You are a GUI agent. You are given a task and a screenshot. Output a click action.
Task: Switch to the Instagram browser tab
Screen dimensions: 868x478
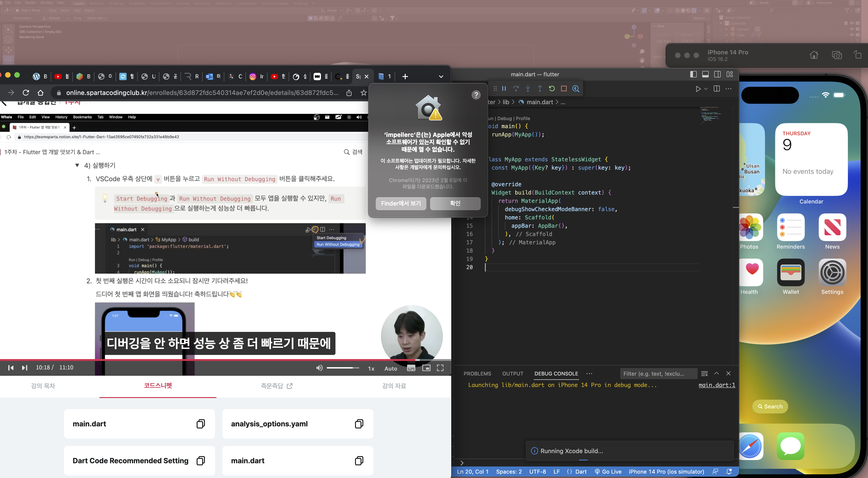point(256,77)
